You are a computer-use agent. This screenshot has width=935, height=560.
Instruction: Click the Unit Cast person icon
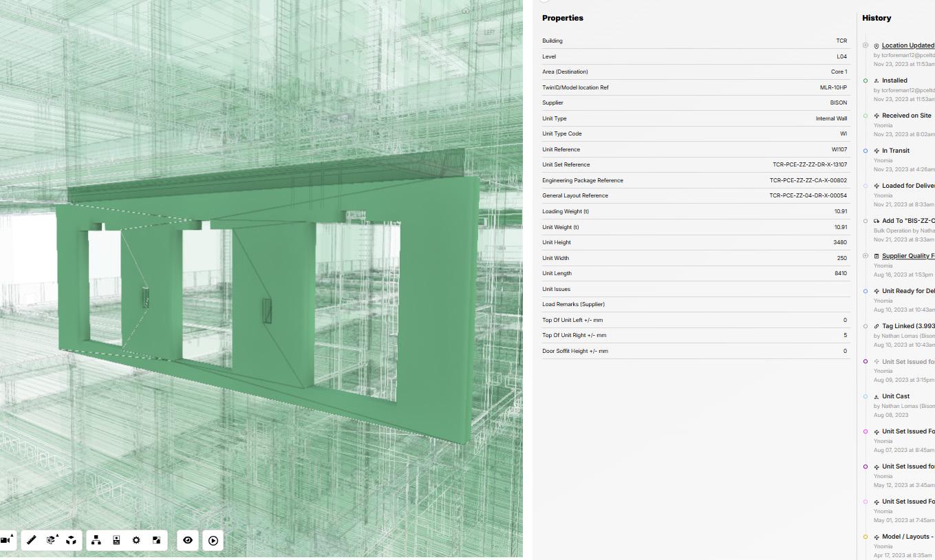pos(877,396)
